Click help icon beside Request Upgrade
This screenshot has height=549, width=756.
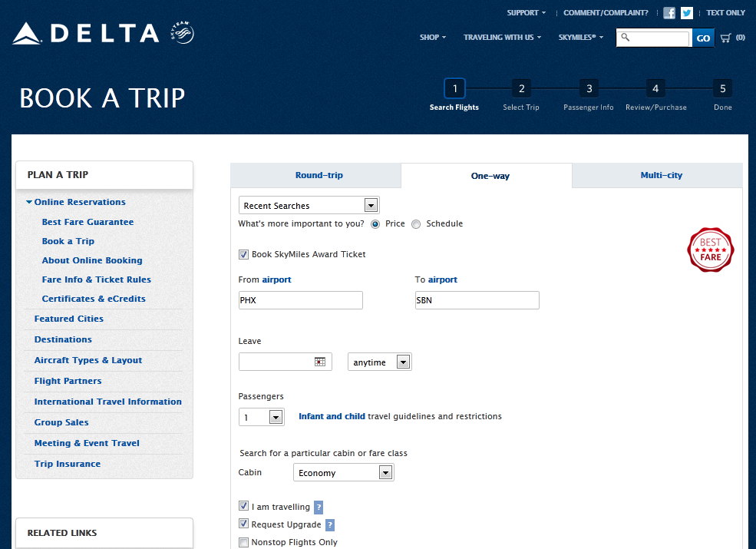[x=330, y=525]
